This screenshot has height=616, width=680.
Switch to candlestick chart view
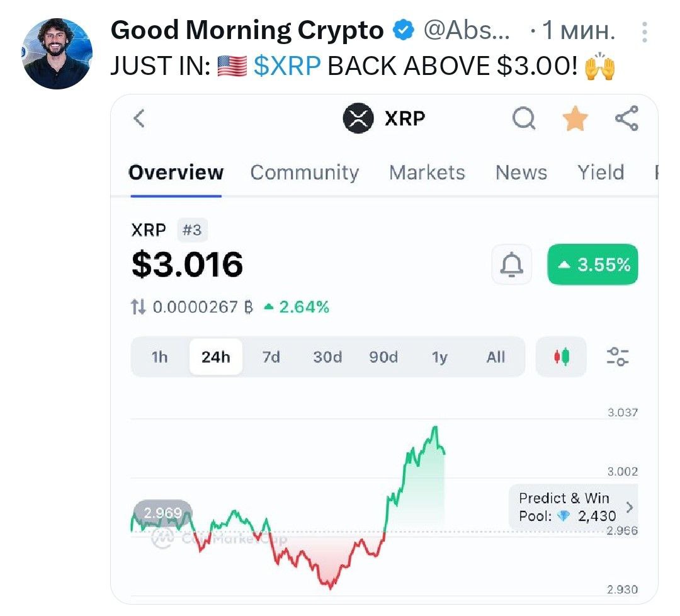point(561,356)
